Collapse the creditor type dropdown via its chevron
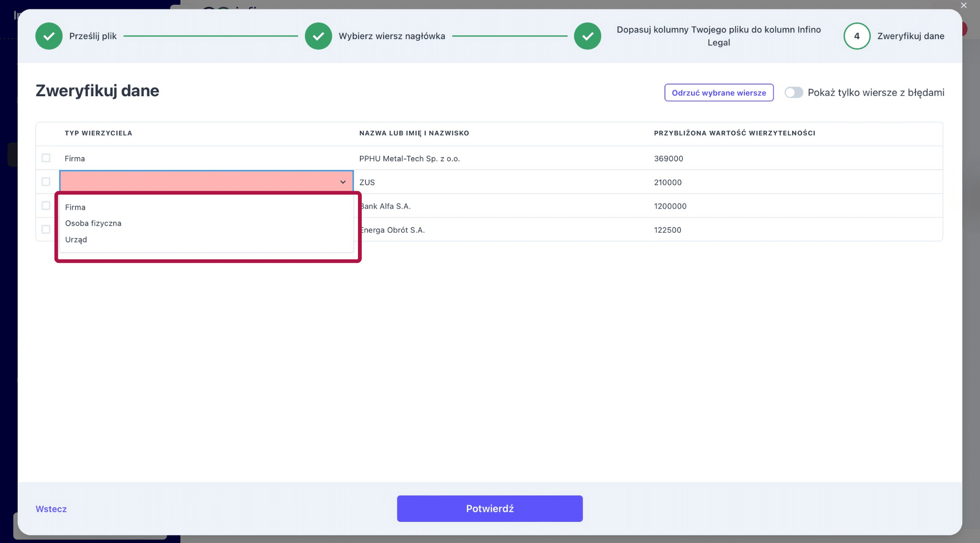The height and width of the screenshot is (543, 980). click(343, 182)
